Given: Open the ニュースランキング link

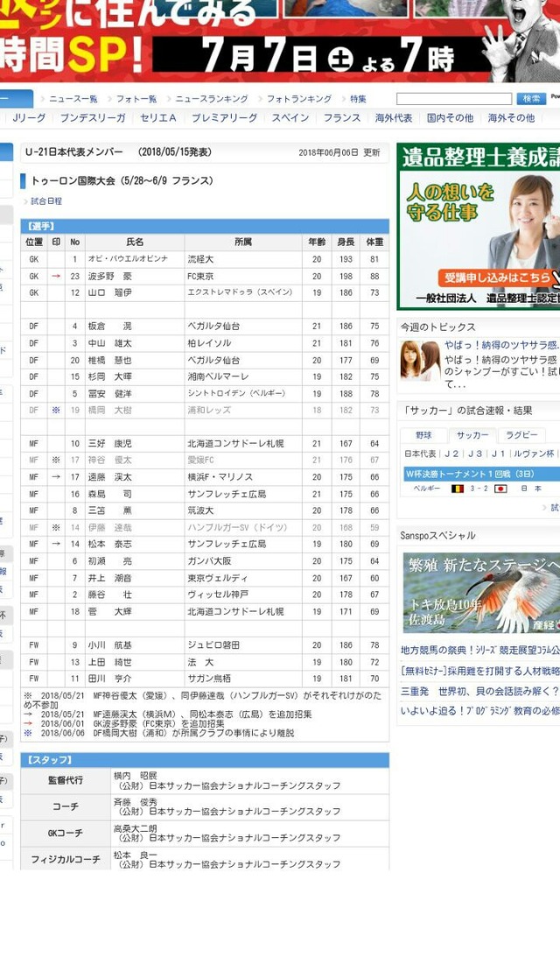Looking at the screenshot, I should (212, 99).
